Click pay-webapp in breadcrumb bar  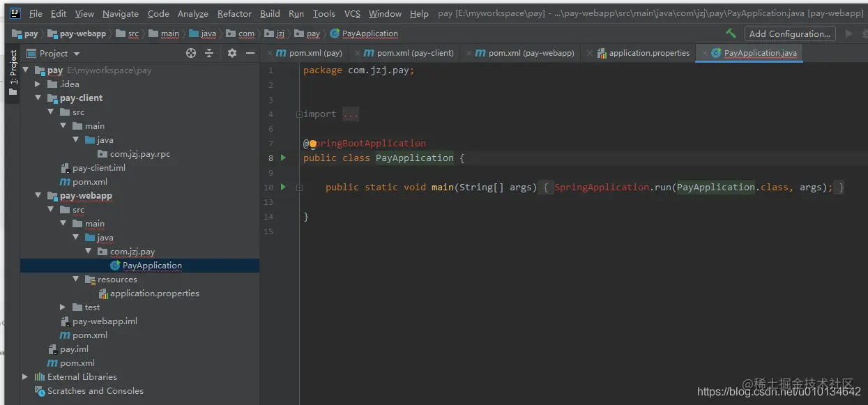tap(77, 33)
